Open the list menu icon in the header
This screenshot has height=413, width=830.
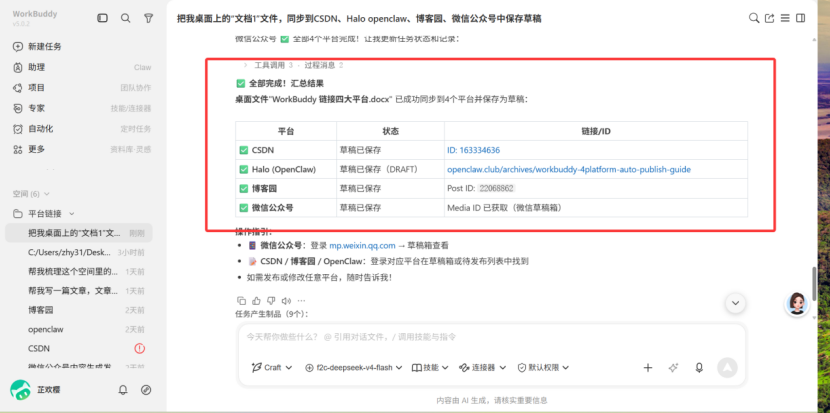pos(785,18)
